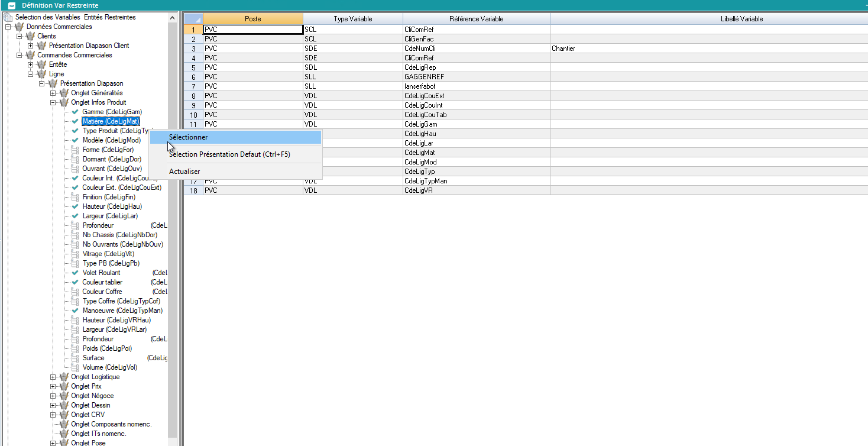The image size is (868, 446).
Task: Click the Présentation Diapason Client icon
Action: point(42,46)
